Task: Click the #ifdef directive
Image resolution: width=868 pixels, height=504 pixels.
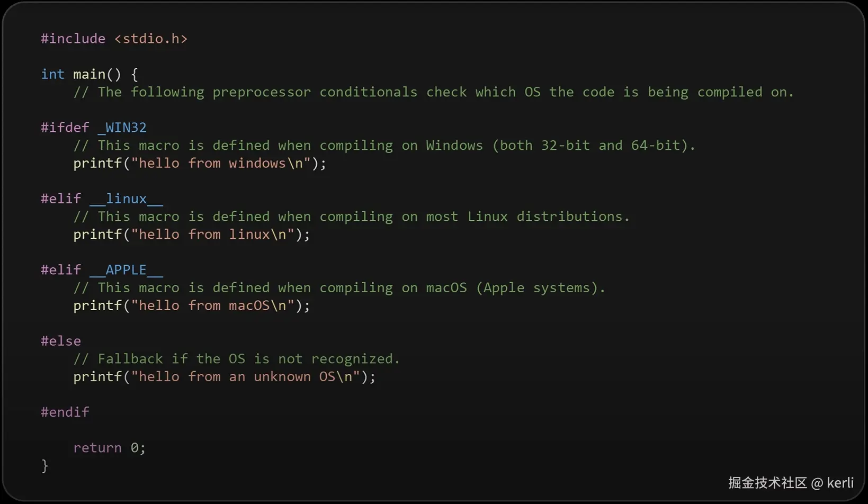Action: pos(65,128)
